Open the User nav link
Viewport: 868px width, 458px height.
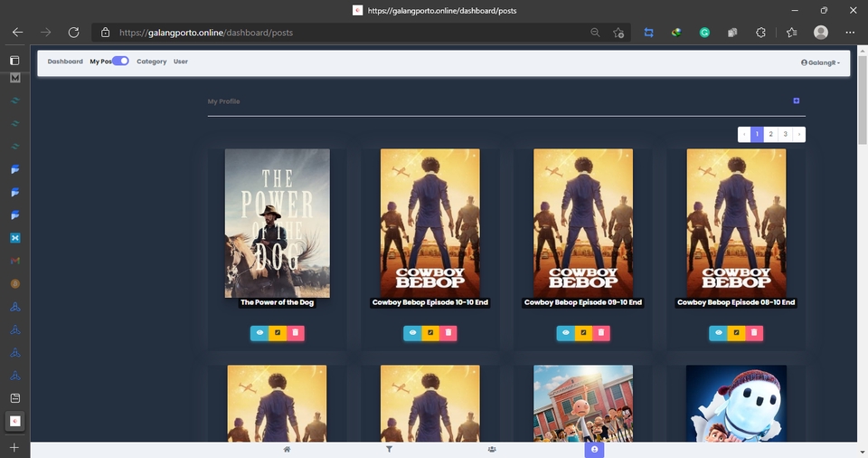[181, 62]
